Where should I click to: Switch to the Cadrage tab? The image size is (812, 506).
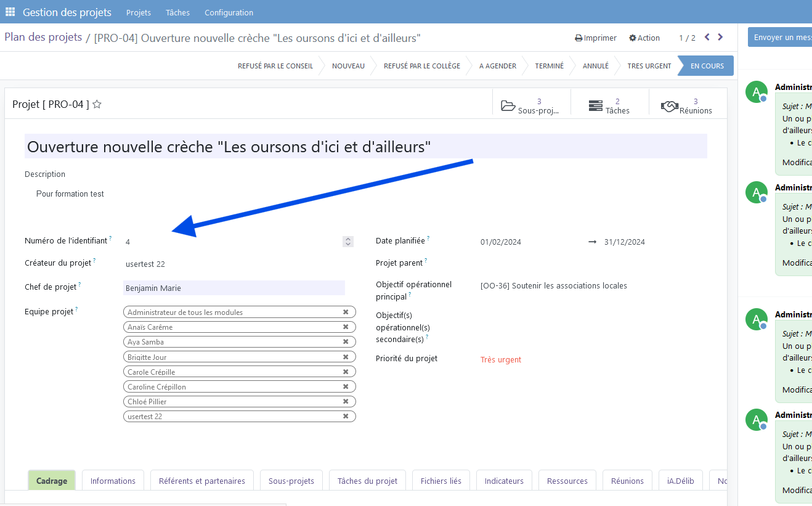click(52, 481)
